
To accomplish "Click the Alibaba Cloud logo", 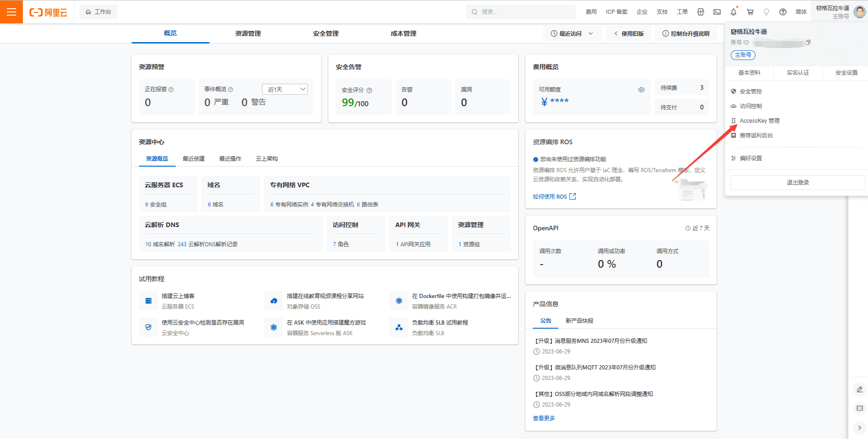I will (x=48, y=12).
